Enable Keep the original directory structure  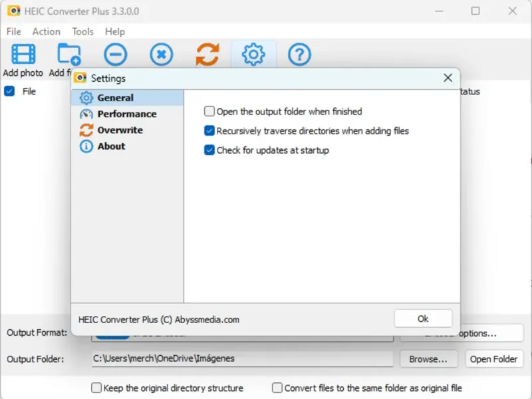(x=96, y=388)
